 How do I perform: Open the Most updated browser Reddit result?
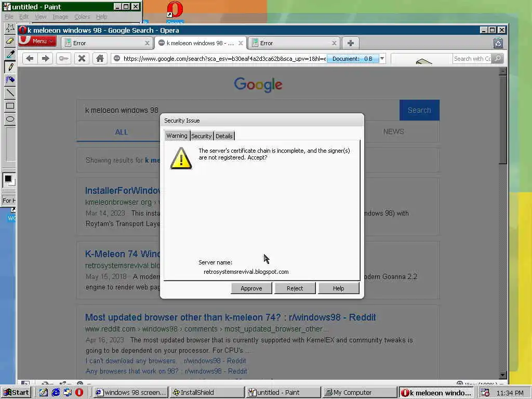pyautogui.click(x=230, y=317)
